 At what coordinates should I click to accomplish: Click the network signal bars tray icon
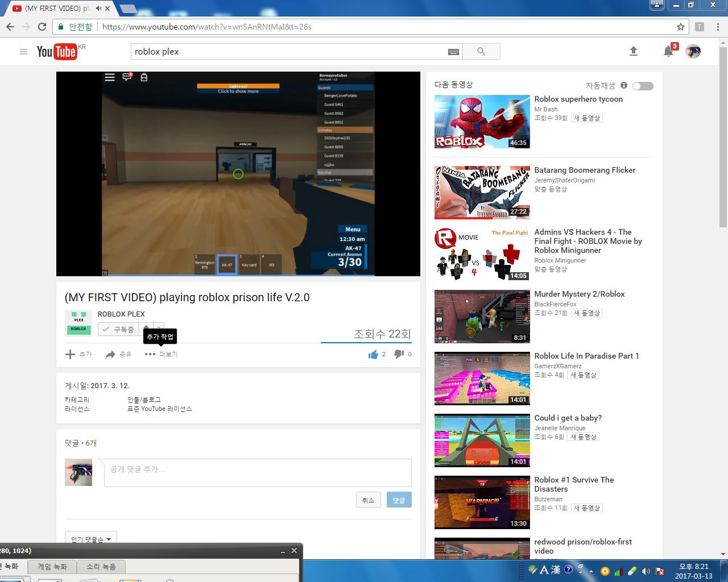point(618,571)
